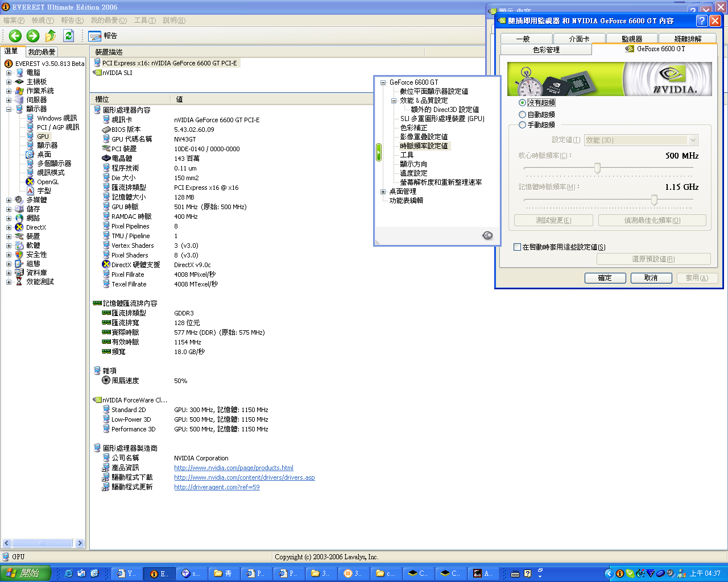Click the Refresh toolbar icon
This screenshot has width=728, height=582.
point(68,36)
